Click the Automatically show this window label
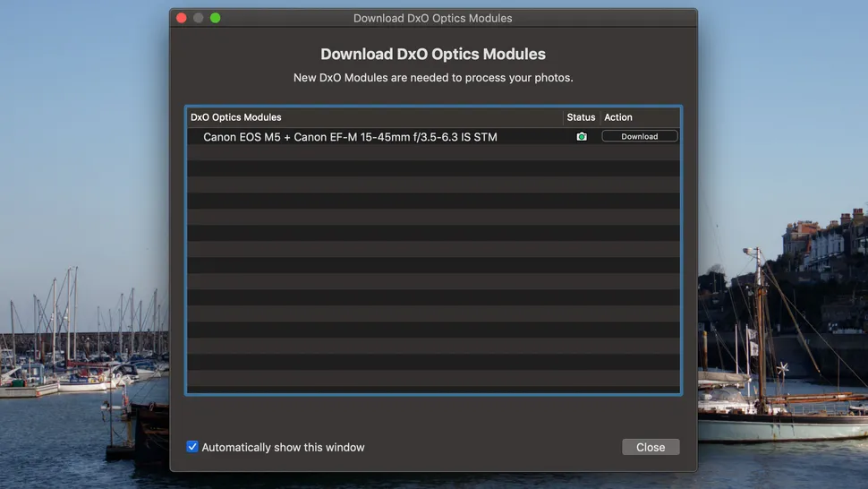The width and height of the screenshot is (868, 489). (x=283, y=447)
